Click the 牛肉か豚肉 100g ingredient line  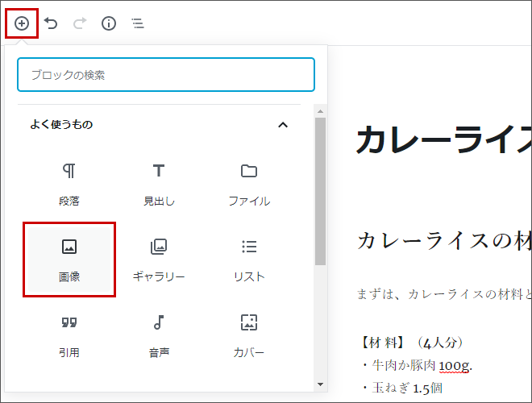(x=418, y=366)
